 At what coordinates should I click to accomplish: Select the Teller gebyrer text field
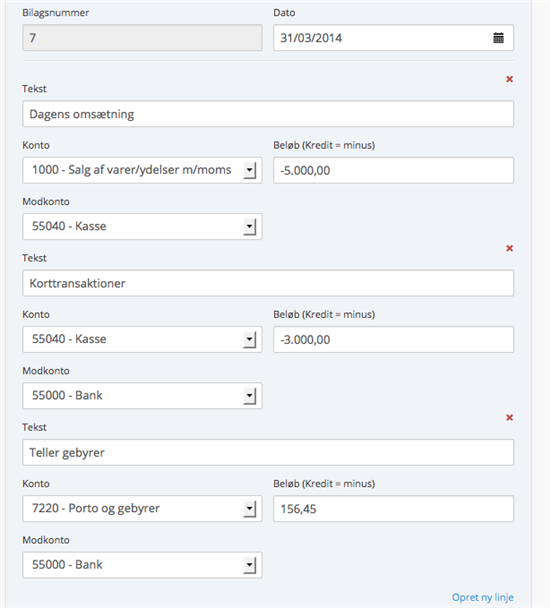tap(268, 452)
